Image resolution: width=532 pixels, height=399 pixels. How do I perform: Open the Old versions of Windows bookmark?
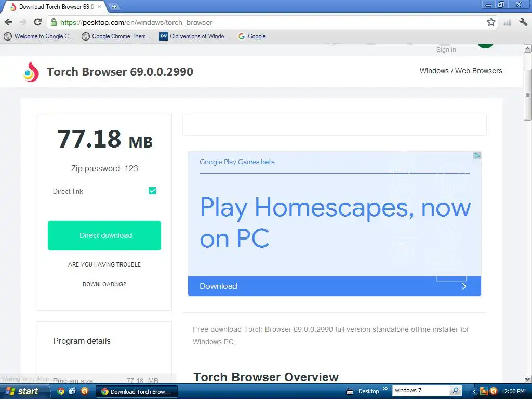[x=194, y=36]
